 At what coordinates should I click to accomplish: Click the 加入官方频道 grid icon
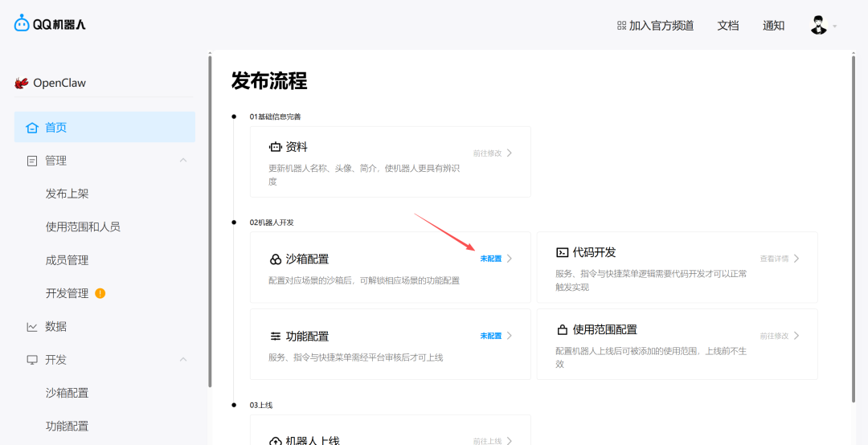tap(621, 26)
